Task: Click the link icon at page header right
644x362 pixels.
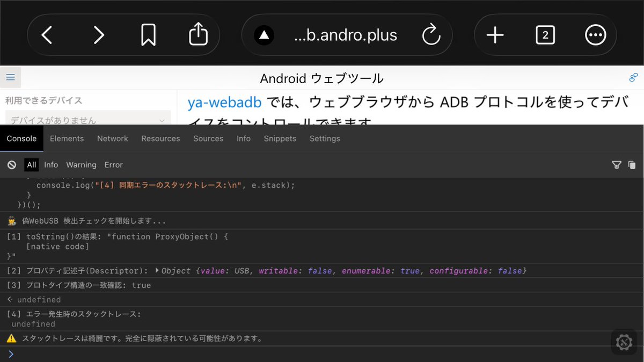Action: coord(633,78)
